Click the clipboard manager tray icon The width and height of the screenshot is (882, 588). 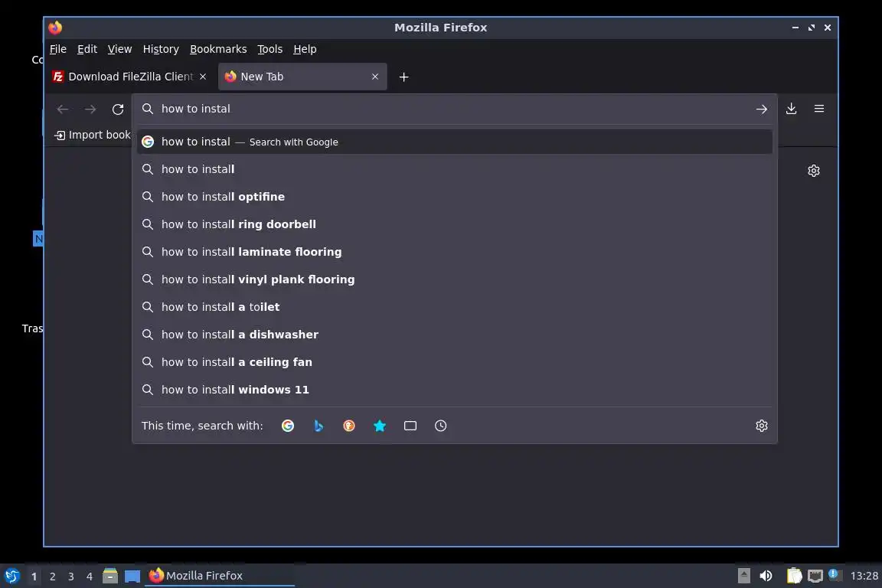pyautogui.click(x=794, y=576)
